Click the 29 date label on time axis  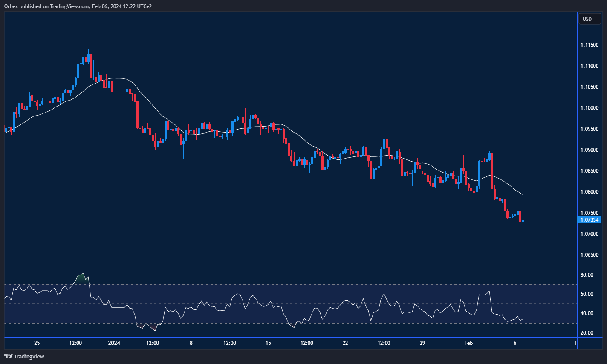(x=422, y=343)
